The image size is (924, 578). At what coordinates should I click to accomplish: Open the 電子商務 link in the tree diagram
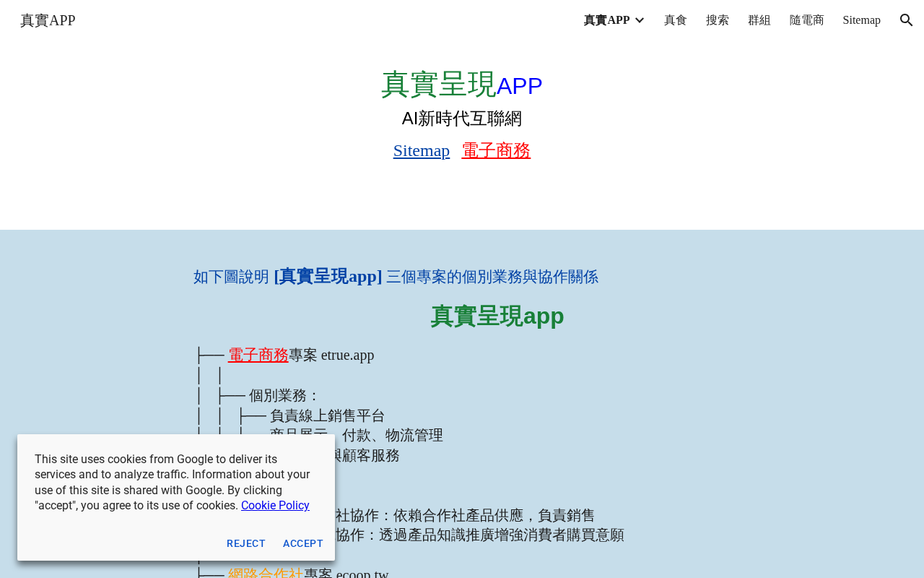258,355
